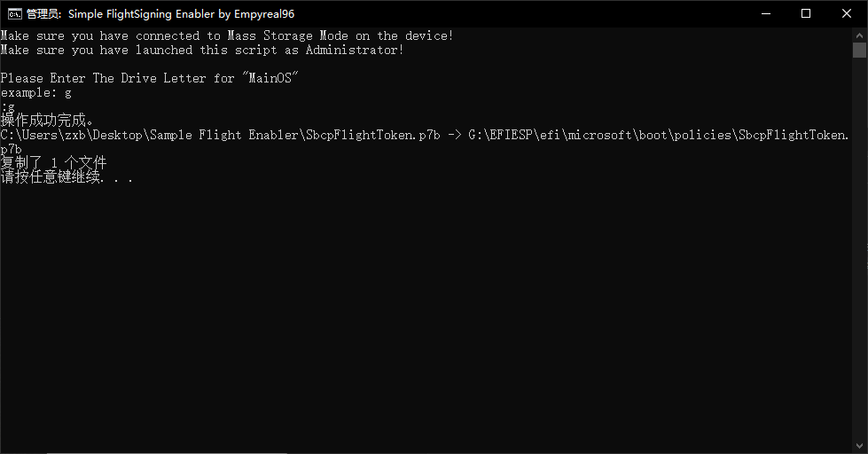This screenshot has height=454, width=868.
Task: Click the vertical scrollbar thumb
Action: click(x=859, y=50)
